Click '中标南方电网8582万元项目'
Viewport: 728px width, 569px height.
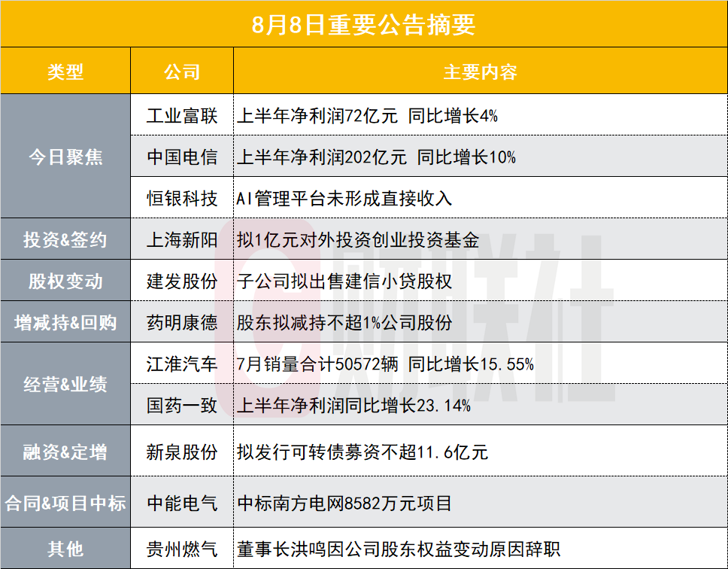pos(344,503)
